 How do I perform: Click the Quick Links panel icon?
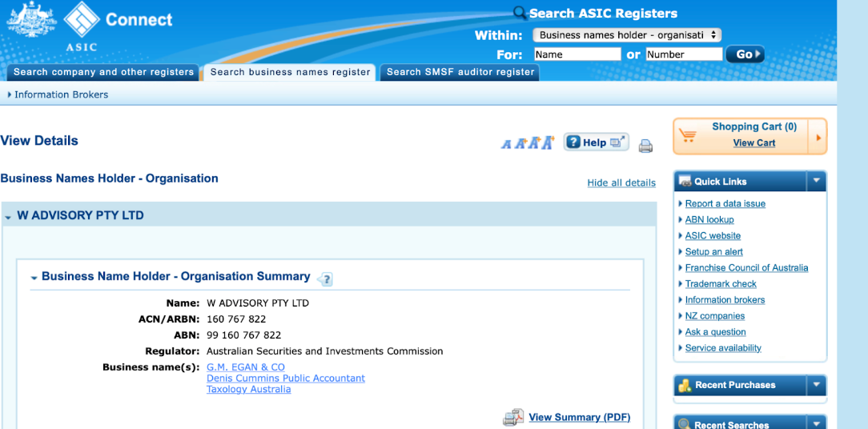(685, 182)
